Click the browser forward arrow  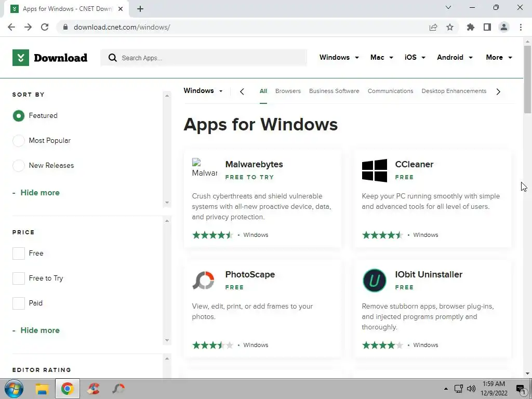[x=28, y=27]
